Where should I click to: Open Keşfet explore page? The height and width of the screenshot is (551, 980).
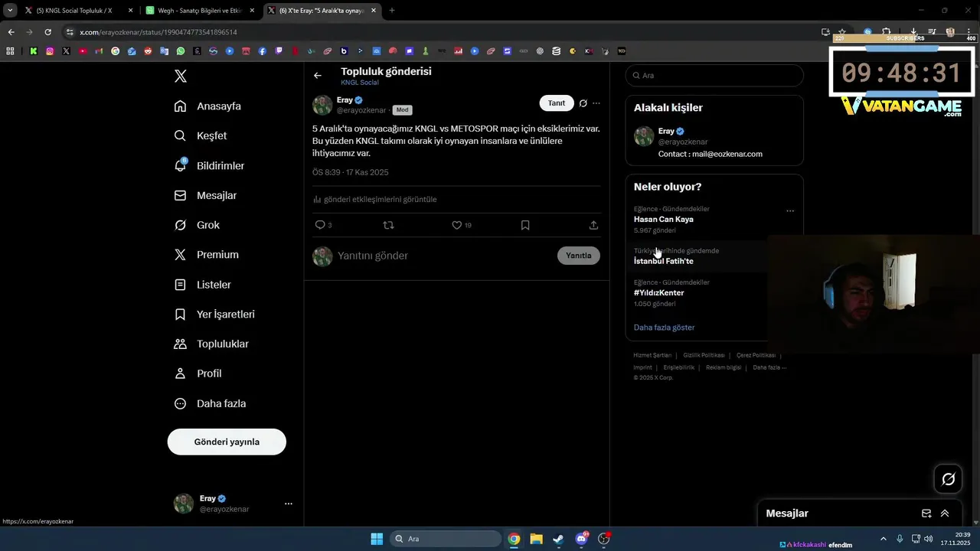point(201,135)
